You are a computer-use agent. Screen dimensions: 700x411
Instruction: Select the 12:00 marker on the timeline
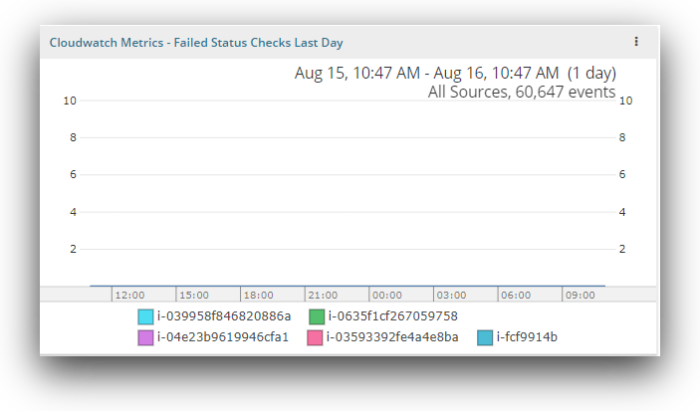pos(129,295)
